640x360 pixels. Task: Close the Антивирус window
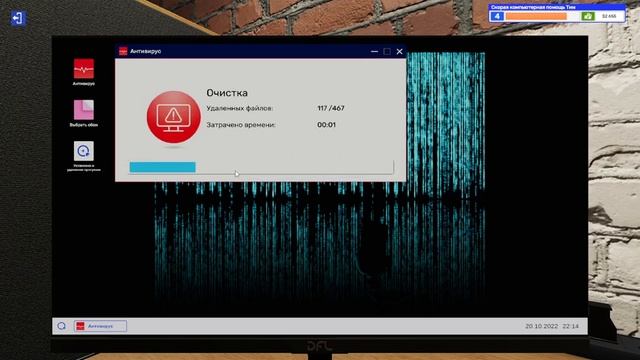click(x=400, y=51)
